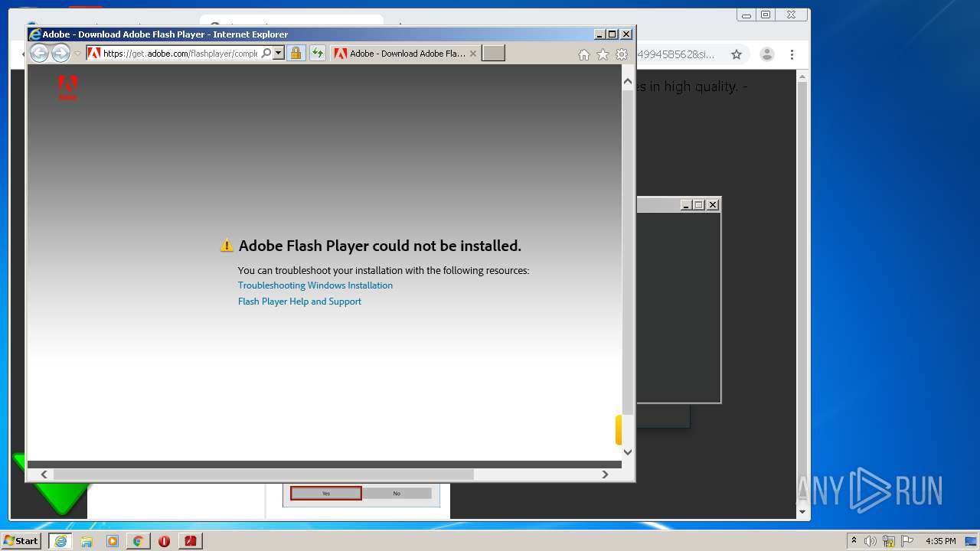This screenshot has height=551, width=980.
Task: Open Chrome three-dot menu
Action: click(x=792, y=54)
